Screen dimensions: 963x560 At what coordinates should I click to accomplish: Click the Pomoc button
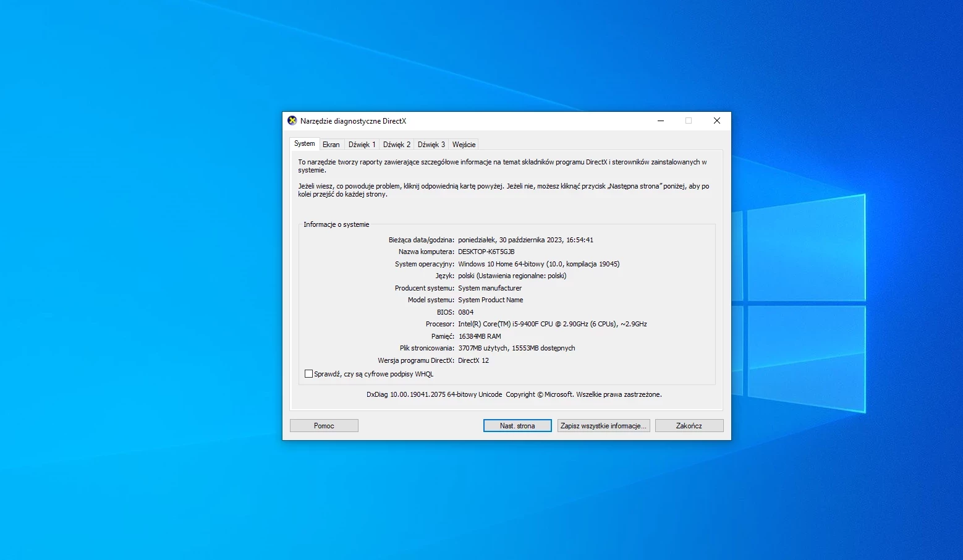(324, 426)
